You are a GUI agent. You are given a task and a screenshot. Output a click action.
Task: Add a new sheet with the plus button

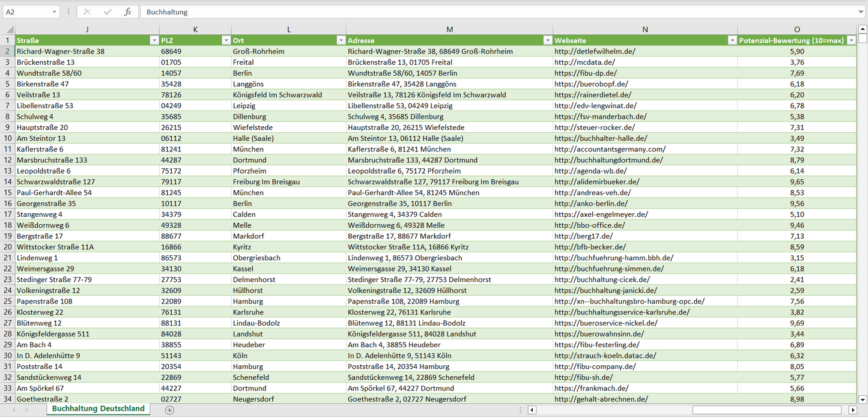(x=169, y=410)
